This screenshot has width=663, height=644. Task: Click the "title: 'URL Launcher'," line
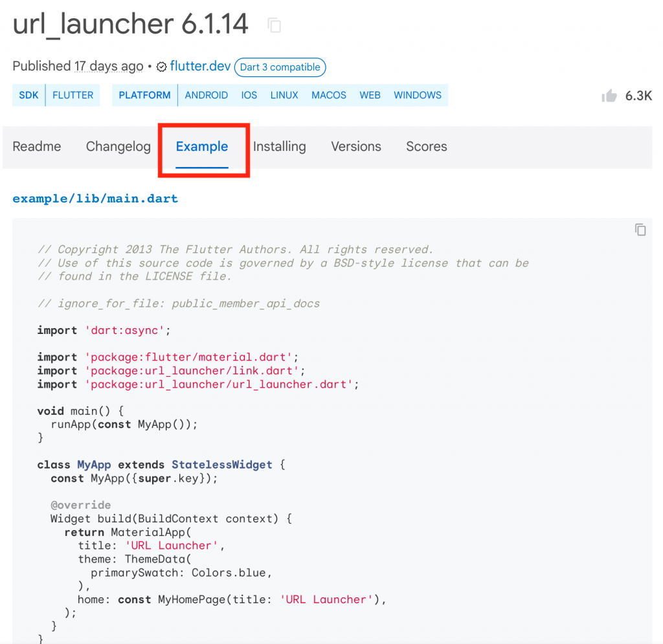152,546
